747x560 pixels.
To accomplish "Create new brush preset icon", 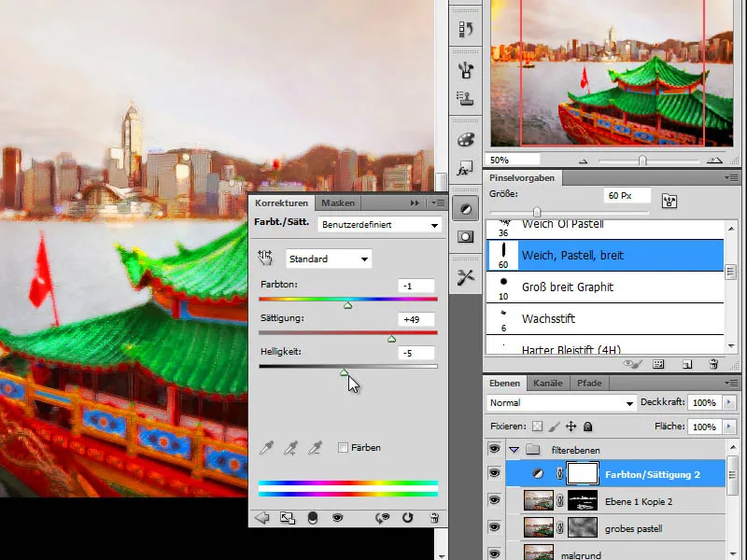I will click(x=687, y=364).
